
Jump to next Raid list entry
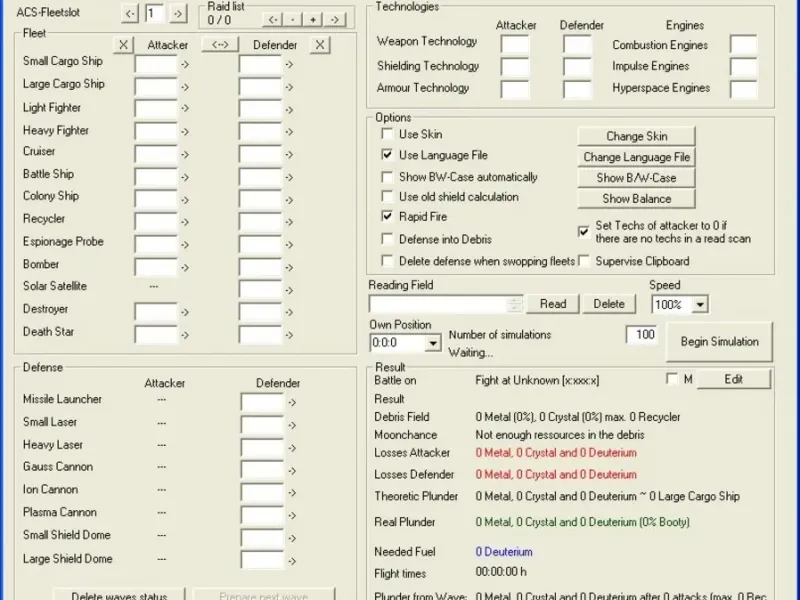pos(335,20)
